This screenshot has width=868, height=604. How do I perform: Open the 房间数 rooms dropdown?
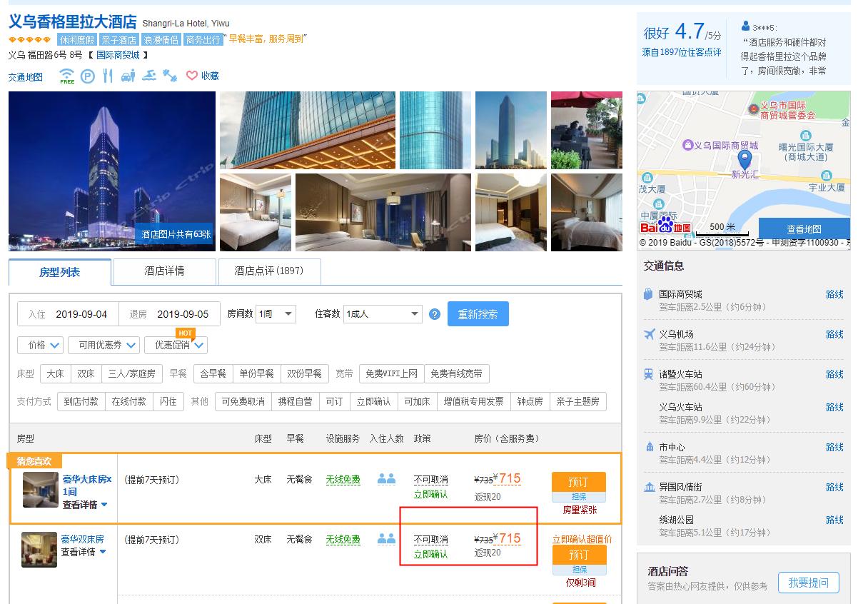coord(276,313)
